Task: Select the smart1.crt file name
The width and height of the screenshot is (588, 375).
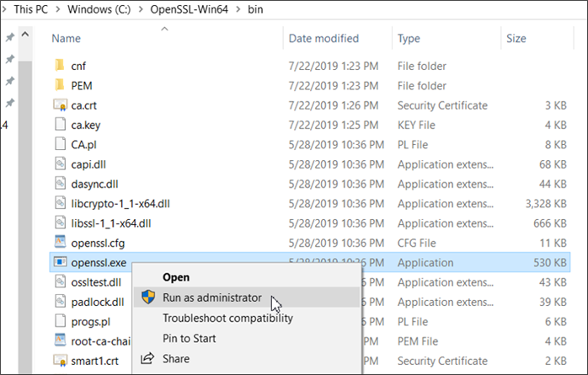Action: point(95,362)
